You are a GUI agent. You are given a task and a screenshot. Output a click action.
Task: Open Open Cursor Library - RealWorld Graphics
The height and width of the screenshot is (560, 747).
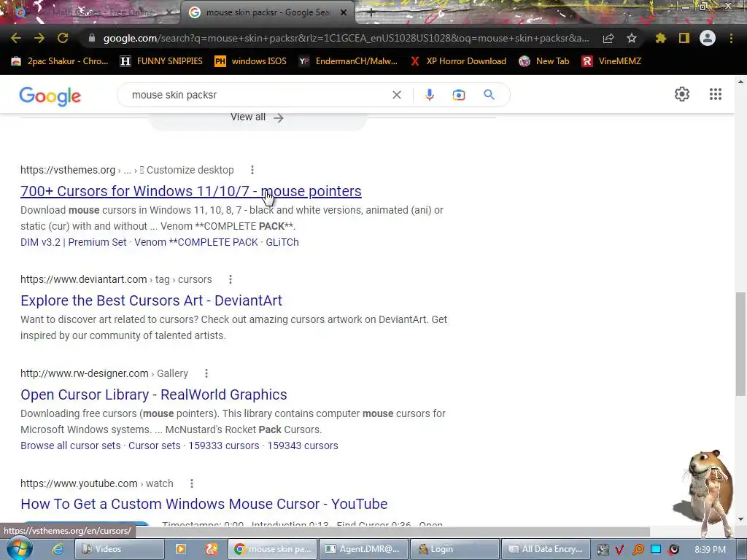point(153,394)
